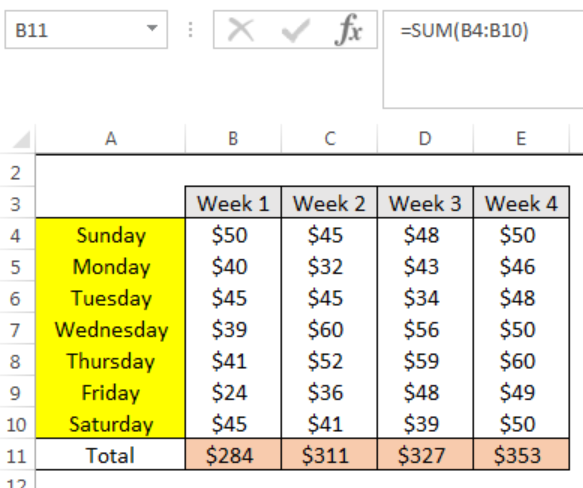Select Thursday Week 3 cell $59
The image size is (583, 488).
[425, 361]
